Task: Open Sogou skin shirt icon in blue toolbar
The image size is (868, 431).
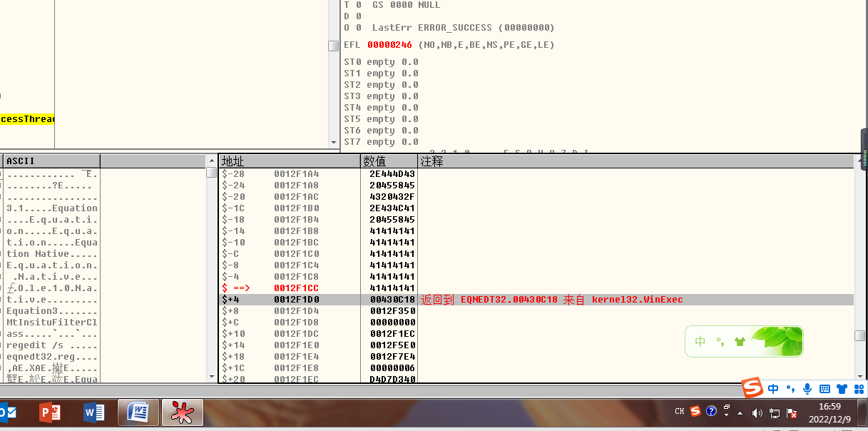Action: 842,389
